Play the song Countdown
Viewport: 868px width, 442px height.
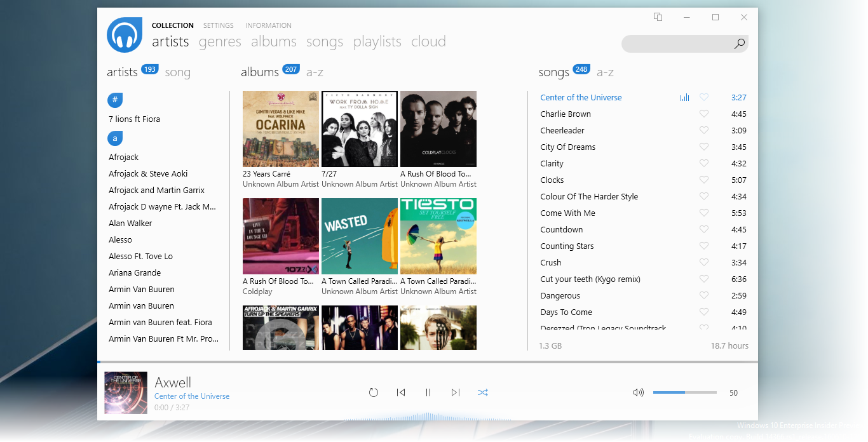tap(562, 229)
